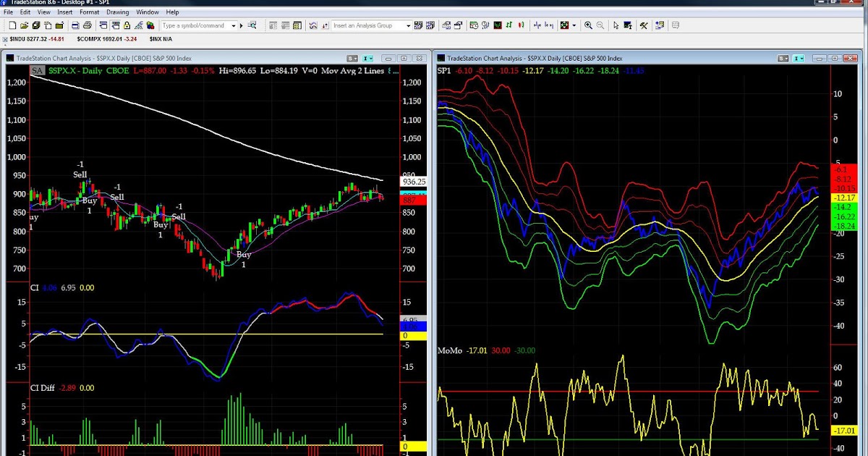The height and width of the screenshot is (456, 868).
Task: Select the text drawing tool icon
Action: click(628, 25)
